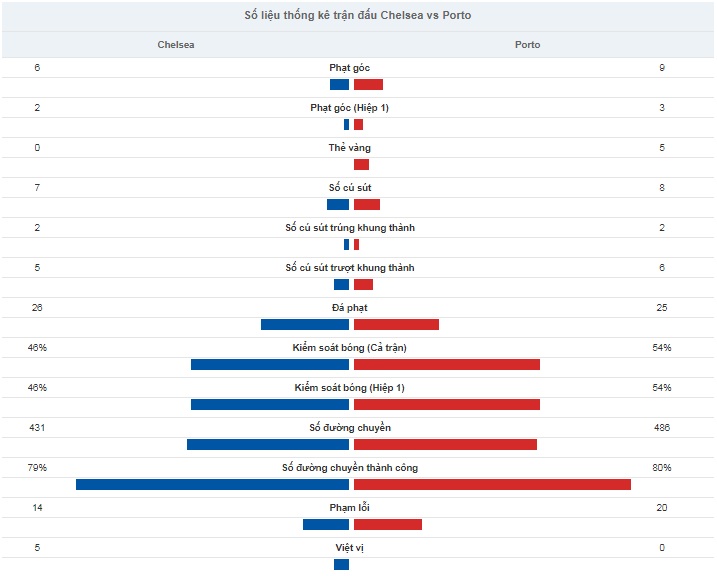Click the Phạt góc stat label
Image resolution: width=717 pixels, height=576 pixels.
[x=349, y=68]
